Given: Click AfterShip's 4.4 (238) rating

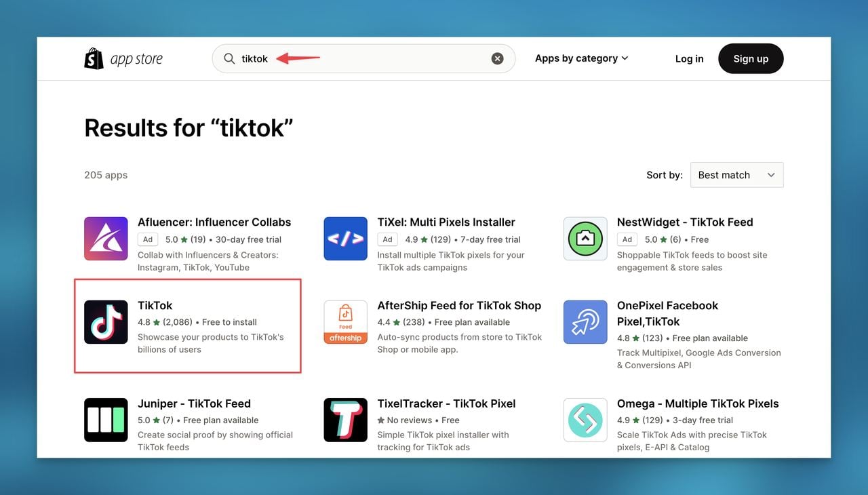Looking at the screenshot, I should coord(400,322).
